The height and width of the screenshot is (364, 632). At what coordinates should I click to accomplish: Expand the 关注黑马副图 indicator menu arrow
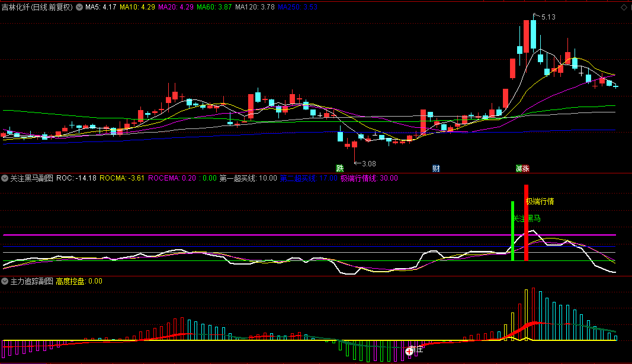[5, 178]
